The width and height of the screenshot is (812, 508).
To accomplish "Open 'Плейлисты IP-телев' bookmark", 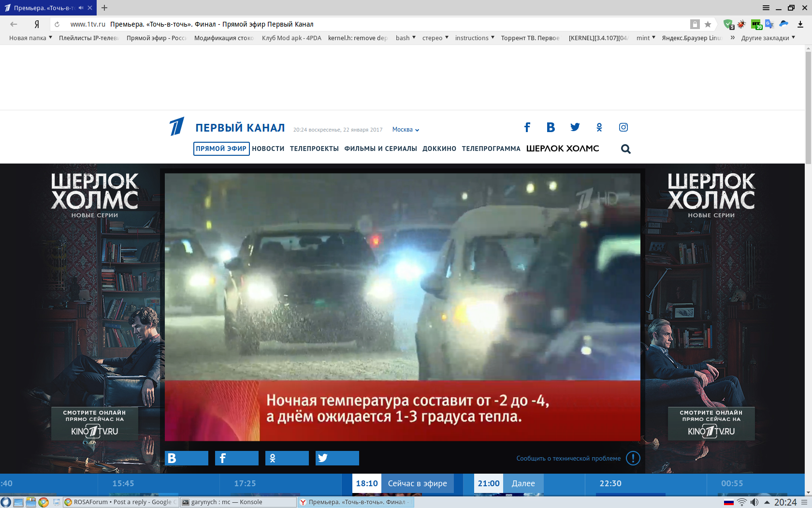I will (88, 38).
